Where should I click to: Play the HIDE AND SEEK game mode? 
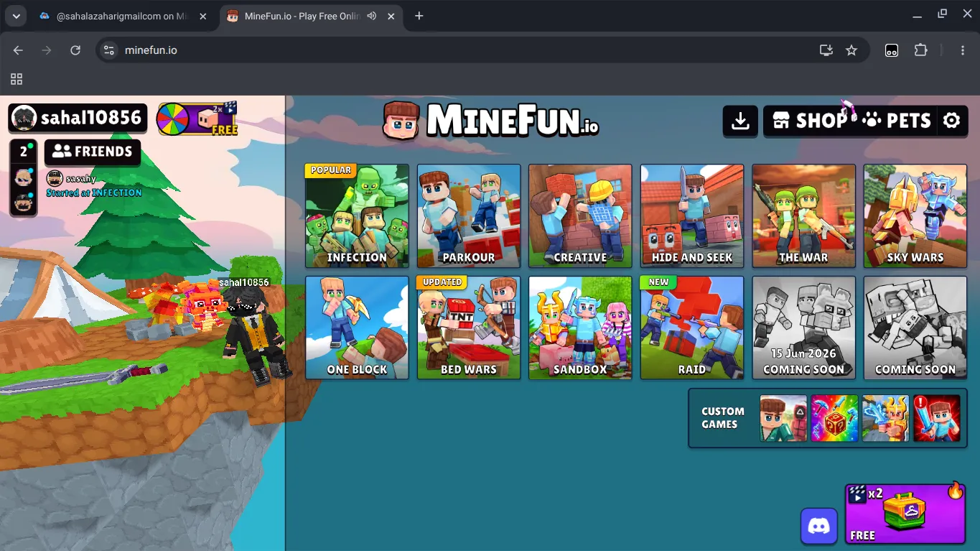(x=692, y=216)
